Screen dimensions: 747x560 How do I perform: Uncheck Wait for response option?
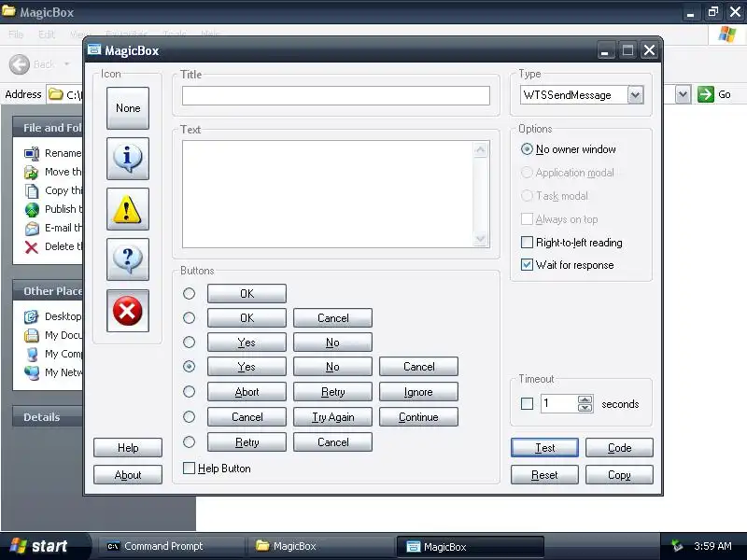pos(527,265)
